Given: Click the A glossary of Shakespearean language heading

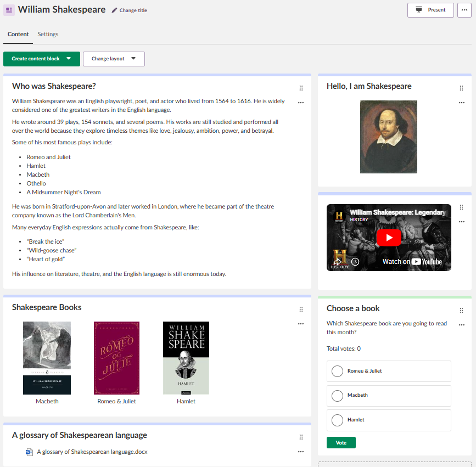Looking at the screenshot, I should point(80,435).
